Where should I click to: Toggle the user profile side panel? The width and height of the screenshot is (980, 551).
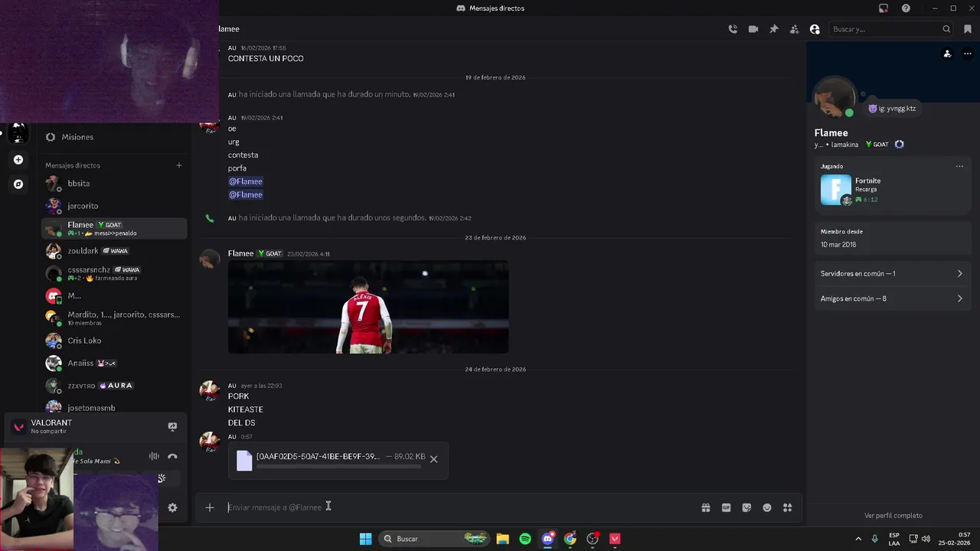tap(815, 29)
